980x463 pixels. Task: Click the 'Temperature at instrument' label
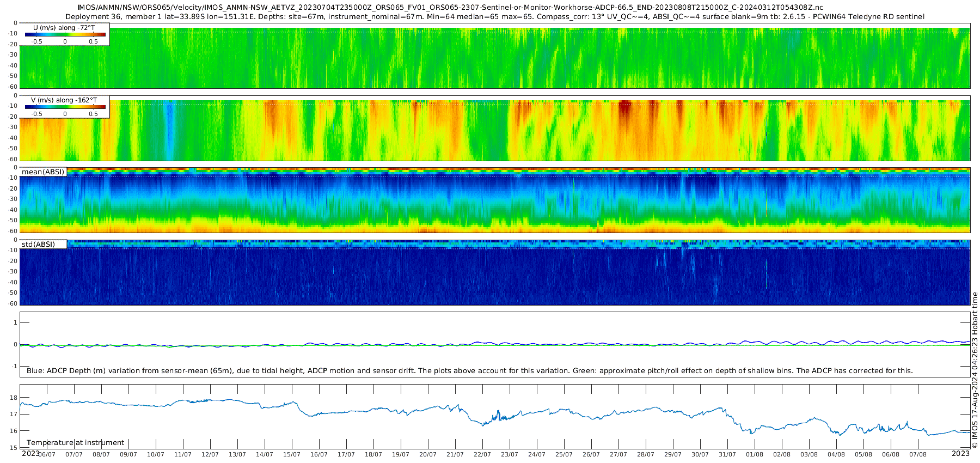[x=75, y=443]
